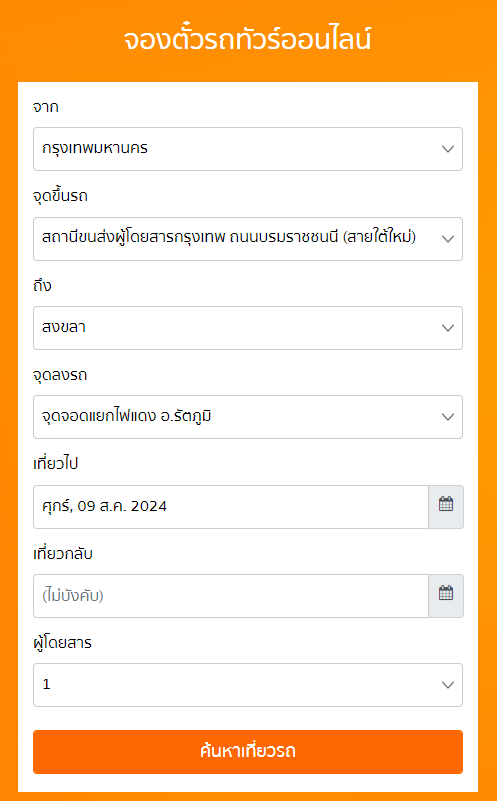
Task: Open the calendar picker for เที่ยวไป date
Action: [x=446, y=507]
